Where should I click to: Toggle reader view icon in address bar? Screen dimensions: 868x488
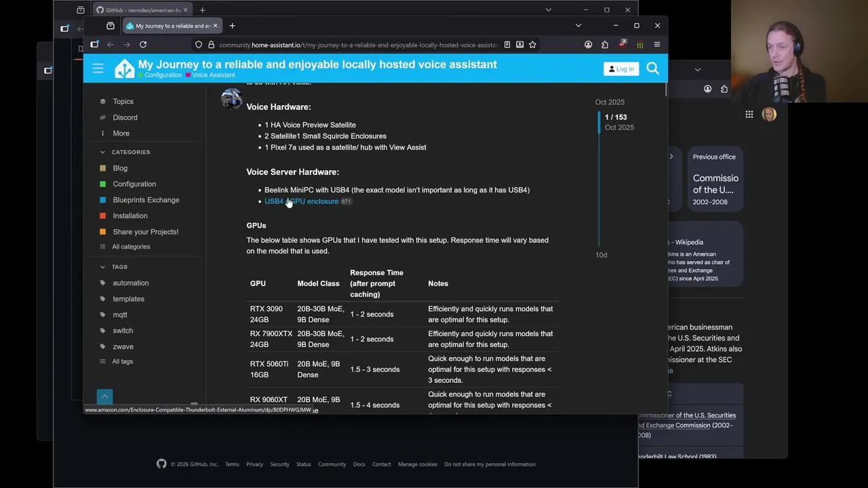pyautogui.click(x=507, y=45)
